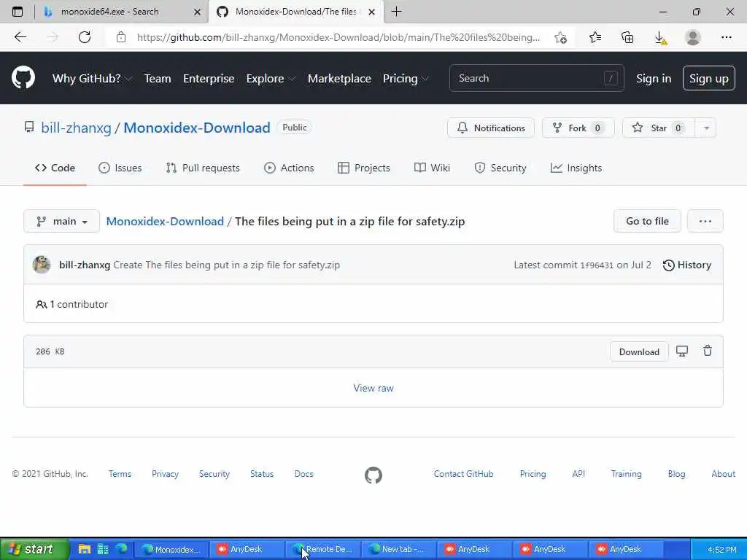
Task: Delete this file using the trash icon
Action: pos(708,351)
